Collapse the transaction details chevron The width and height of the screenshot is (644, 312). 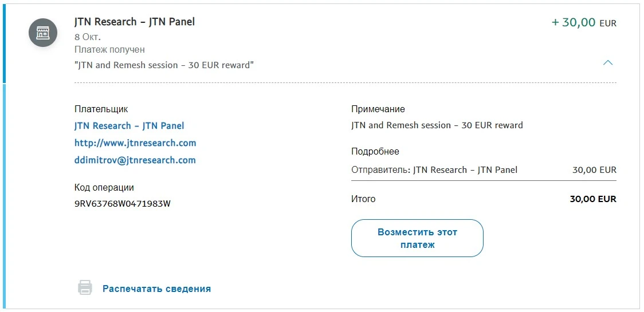[608, 63]
